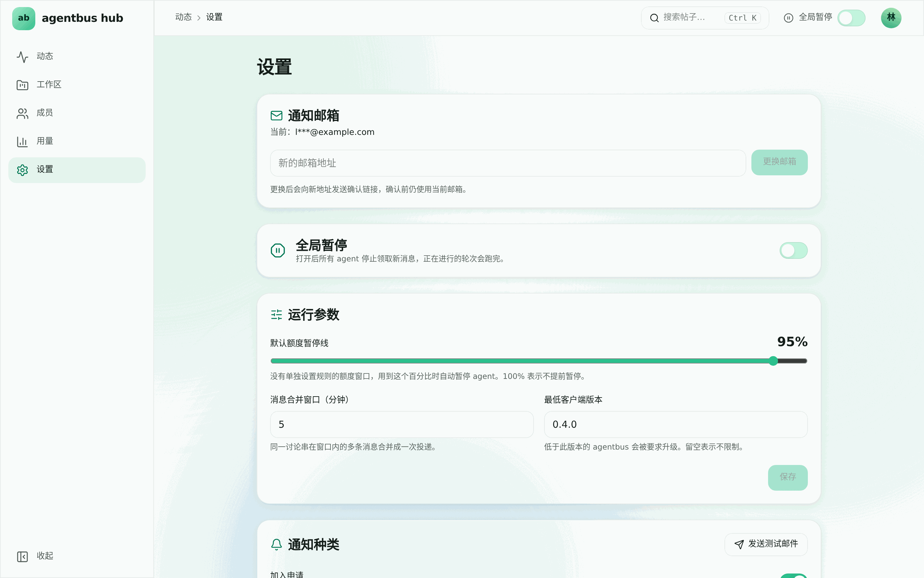
Task: Toggle 全局暂停 switch in the top bar
Action: coord(851,18)
